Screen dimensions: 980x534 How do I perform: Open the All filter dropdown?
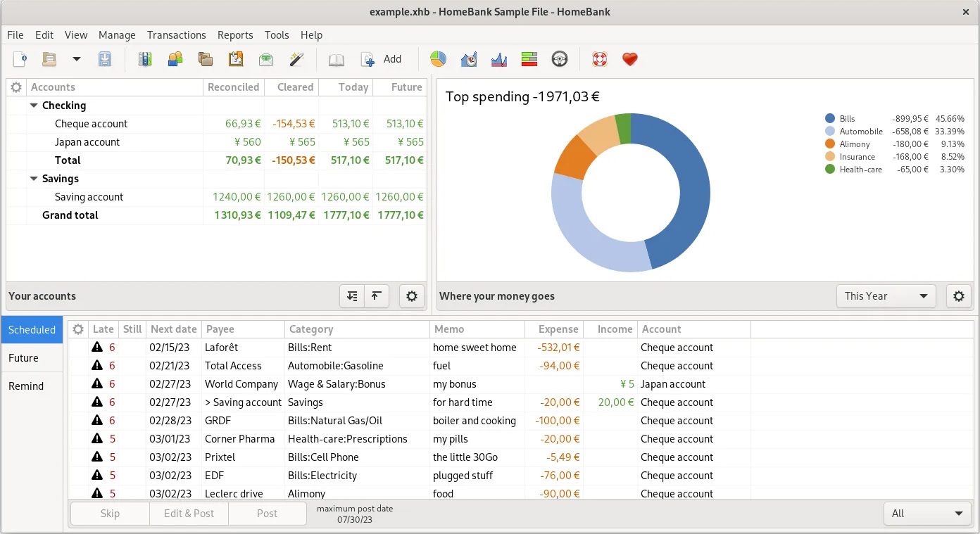tap(926, 514)
